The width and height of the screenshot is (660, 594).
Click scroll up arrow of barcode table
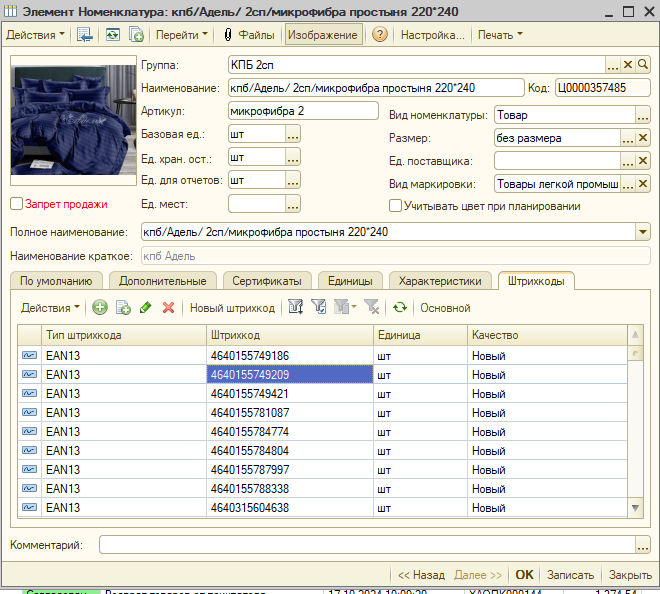point(635,335)
